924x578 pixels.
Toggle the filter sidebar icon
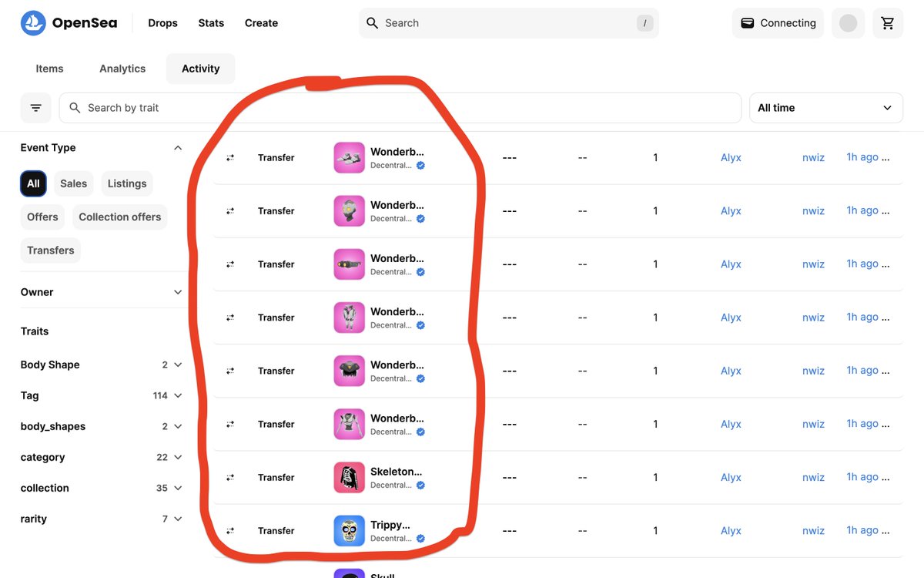point(35,108)
